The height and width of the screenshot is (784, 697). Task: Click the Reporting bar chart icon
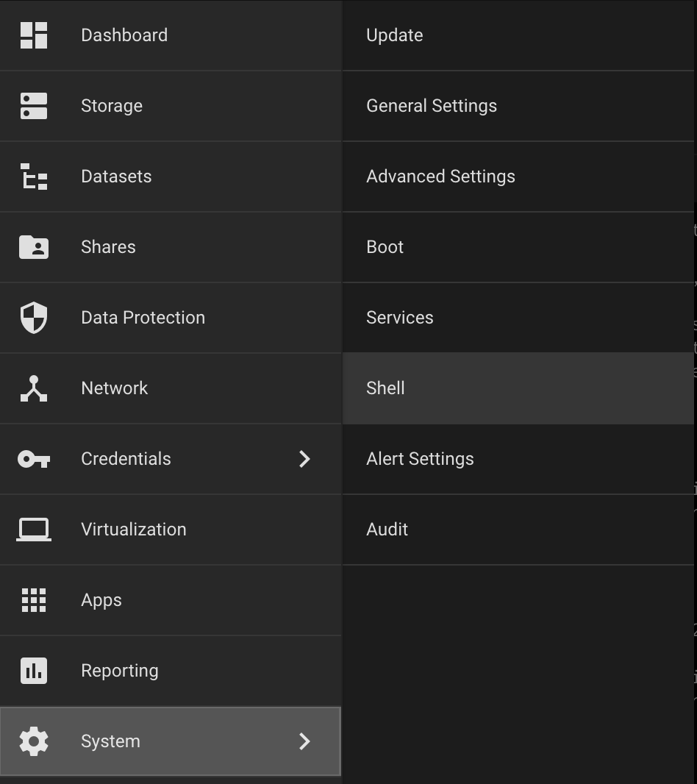click(34, 671)
